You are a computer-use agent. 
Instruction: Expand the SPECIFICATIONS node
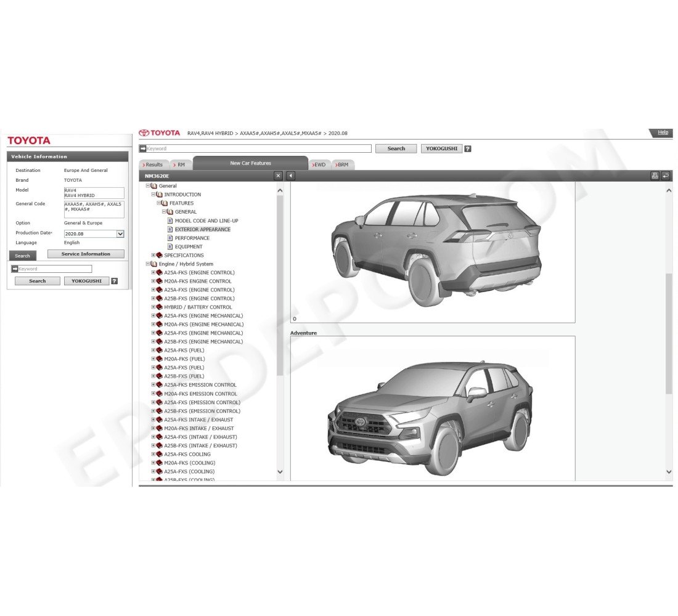(x=153, y=255)
